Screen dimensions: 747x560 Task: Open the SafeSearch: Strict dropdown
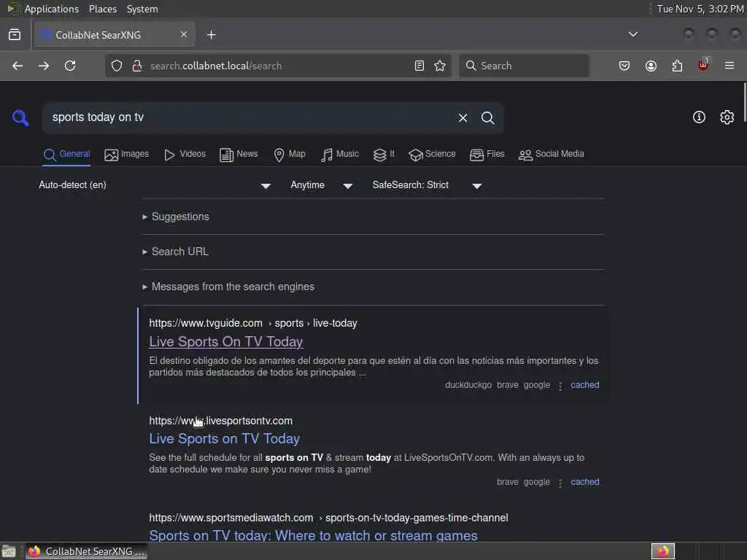(x=427, y=185)
